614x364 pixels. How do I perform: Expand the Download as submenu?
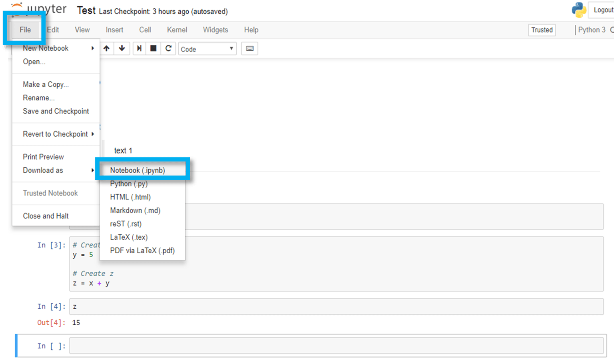(43, 170)
